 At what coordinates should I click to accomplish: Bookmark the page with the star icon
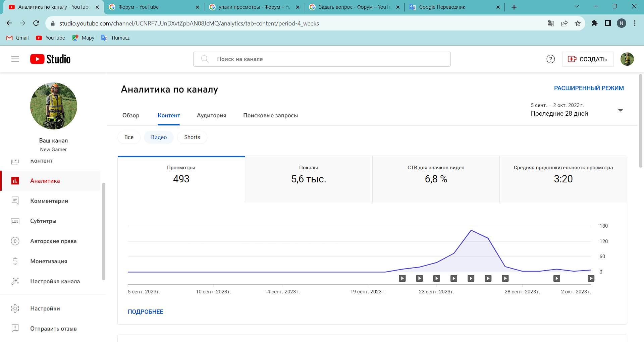(578, 23)
